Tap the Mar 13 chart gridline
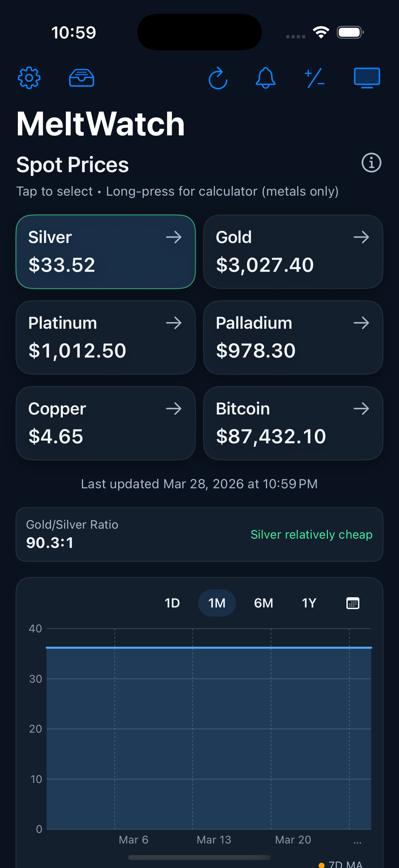 [193, 728]
